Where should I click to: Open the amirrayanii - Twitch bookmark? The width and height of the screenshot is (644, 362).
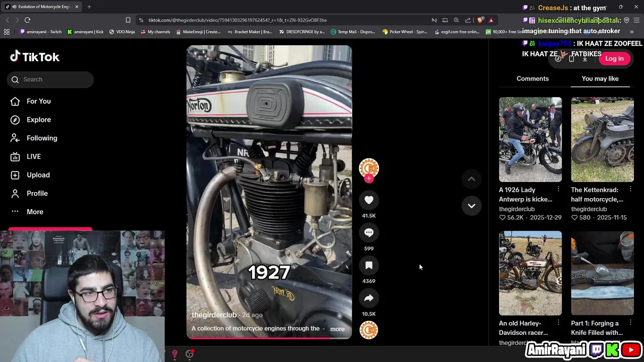(40, 32)
